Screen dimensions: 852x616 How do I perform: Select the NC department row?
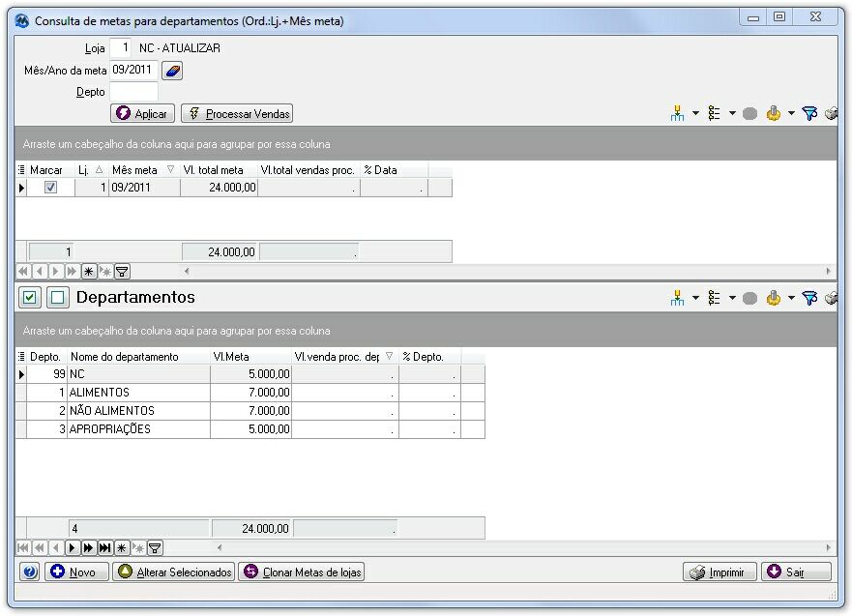(x=250, y=373)
